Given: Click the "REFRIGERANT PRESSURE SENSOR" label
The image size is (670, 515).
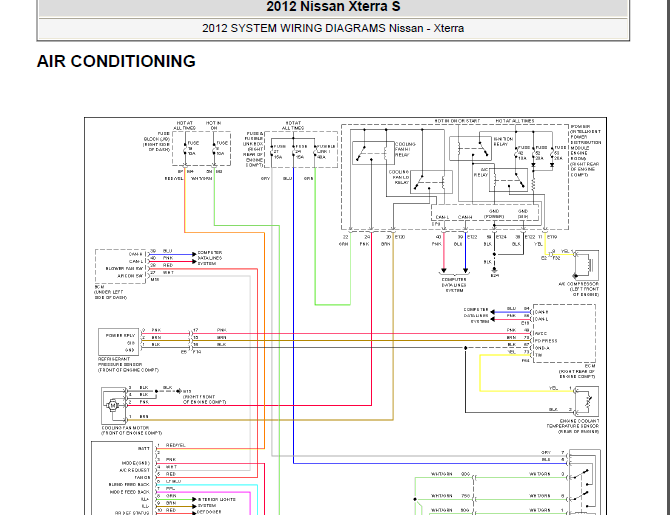Looking at the screenshot, I should pyautogui.click(x=120, y=362).
